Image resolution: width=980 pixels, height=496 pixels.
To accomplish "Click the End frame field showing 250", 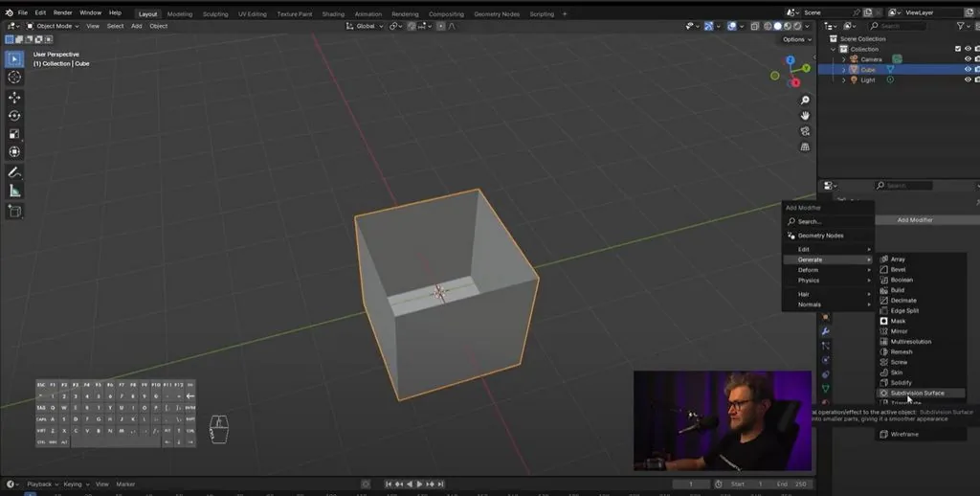I will [x=791, y=485].
